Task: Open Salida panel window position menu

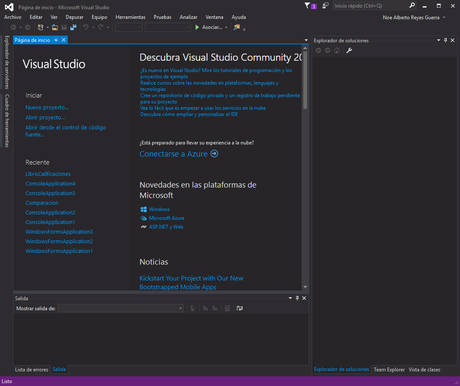Action: 290,298
